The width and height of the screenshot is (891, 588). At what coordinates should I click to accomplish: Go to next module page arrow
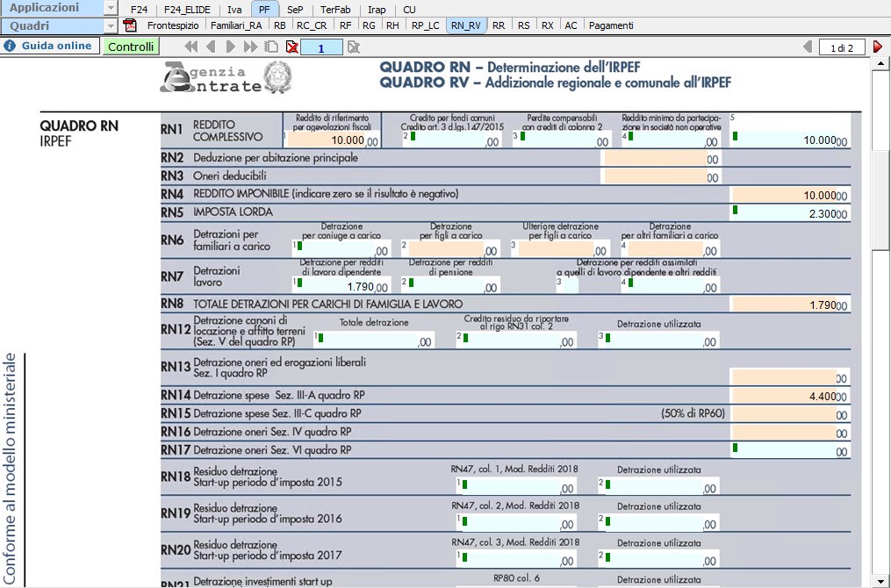[x=230, y=47]
